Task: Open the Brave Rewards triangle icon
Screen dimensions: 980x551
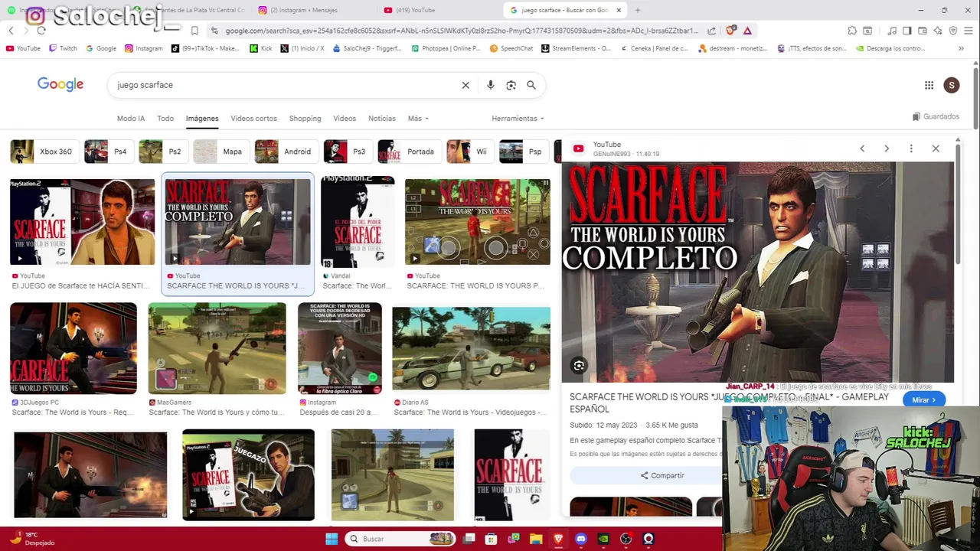Action: pos(747,31)
